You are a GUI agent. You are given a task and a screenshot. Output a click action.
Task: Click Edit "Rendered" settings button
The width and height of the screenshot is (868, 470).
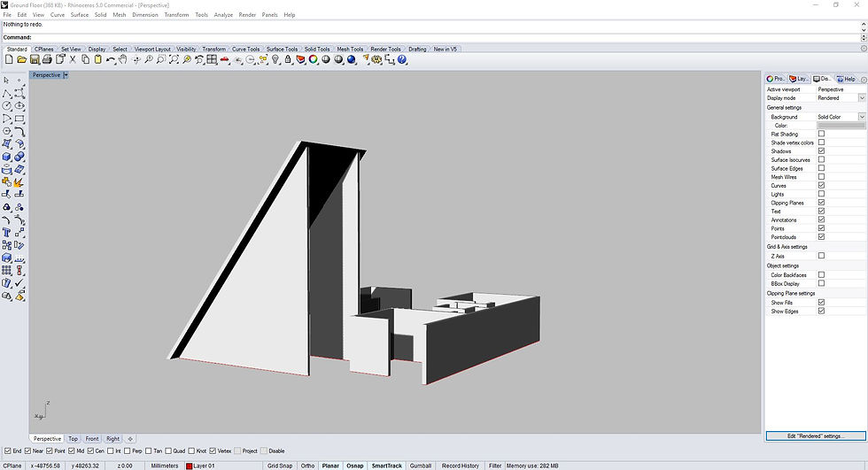816,436
